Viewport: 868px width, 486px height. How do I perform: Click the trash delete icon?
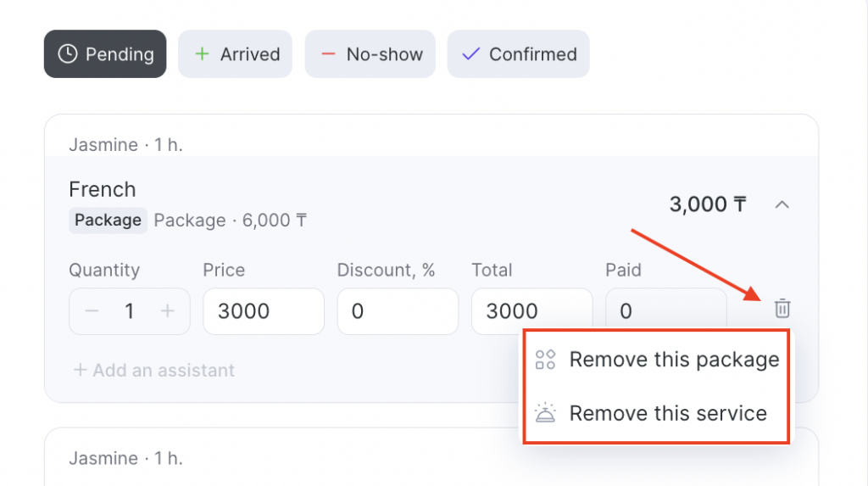click(x=782, y=309)
